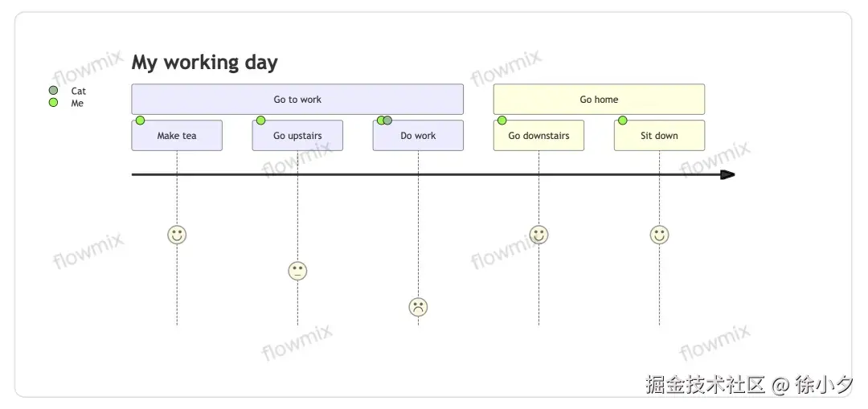Click the Go downstairs task box
This screenshot has width=868, height=409.
tap(538, 137)
